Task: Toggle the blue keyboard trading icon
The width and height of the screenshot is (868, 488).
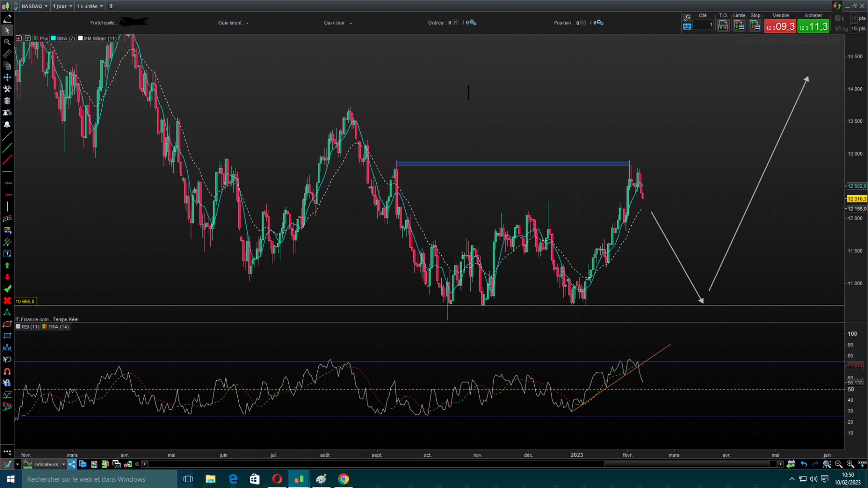Action: (x=687, y=27)
